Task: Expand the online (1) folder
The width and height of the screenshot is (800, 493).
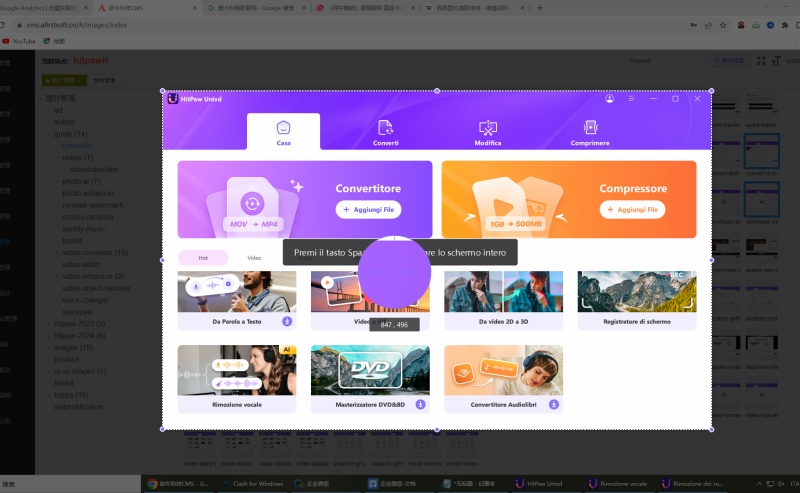Action: (57, 158)
